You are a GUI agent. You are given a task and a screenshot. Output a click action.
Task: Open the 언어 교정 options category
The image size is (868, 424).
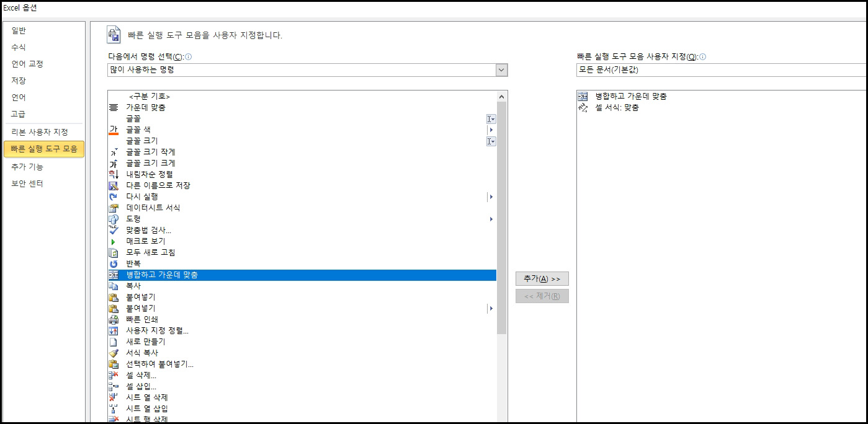[44, 64]
